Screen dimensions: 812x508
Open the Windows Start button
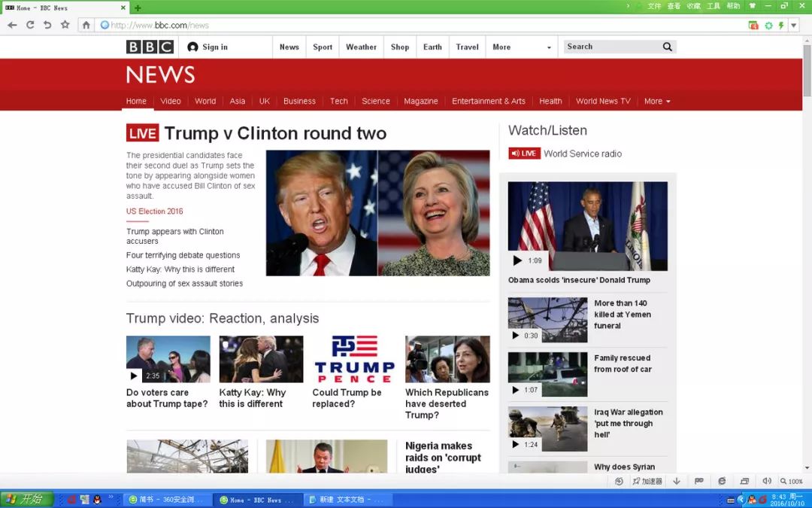click(26, 499)
